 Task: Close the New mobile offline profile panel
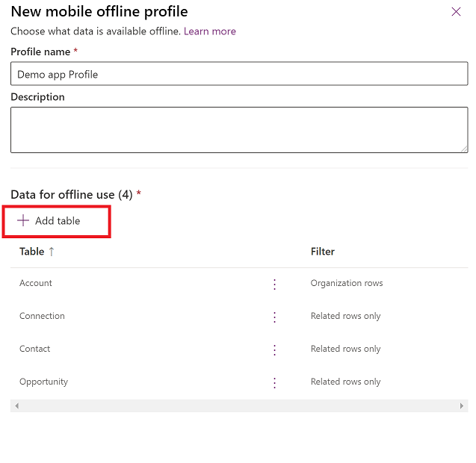[457, 12]
